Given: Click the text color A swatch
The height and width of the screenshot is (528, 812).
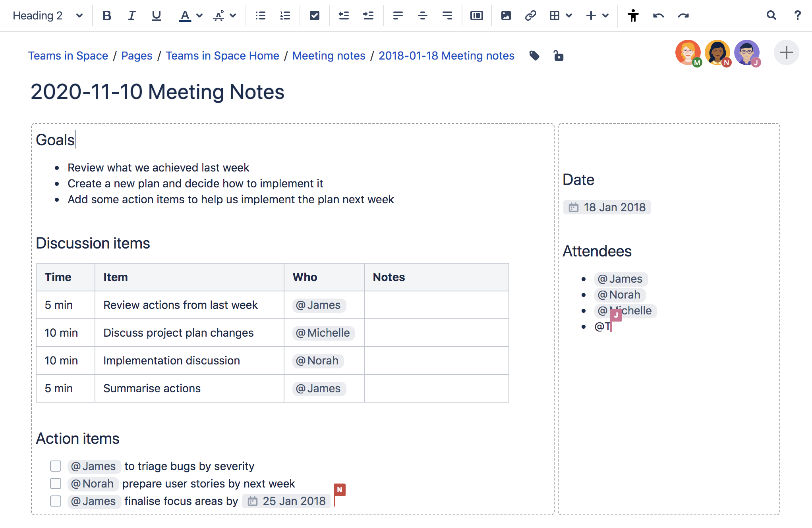Looking at the screenshot, I should (185, 15).
